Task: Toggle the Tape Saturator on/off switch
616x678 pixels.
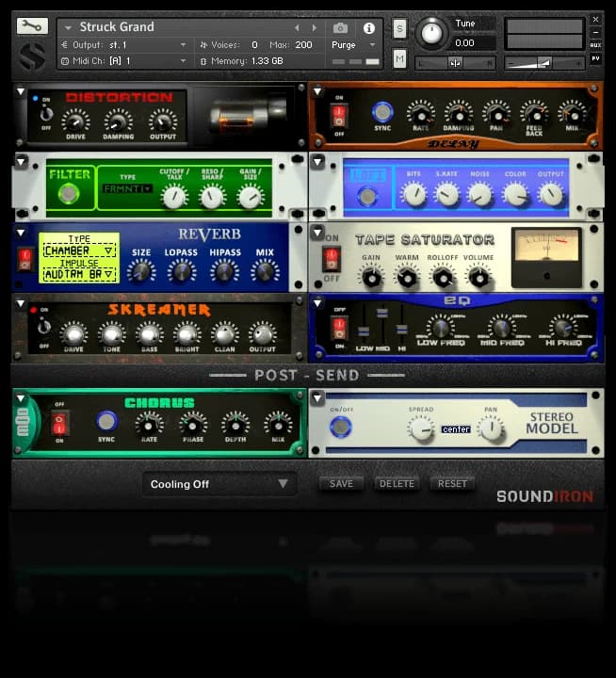Action: (x=332, y=258)
